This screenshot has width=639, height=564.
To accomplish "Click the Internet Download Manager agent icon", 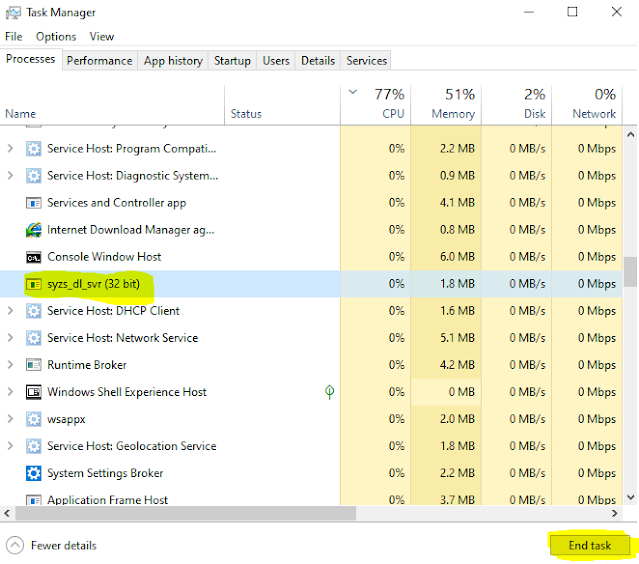I will [x=33, y=230].
